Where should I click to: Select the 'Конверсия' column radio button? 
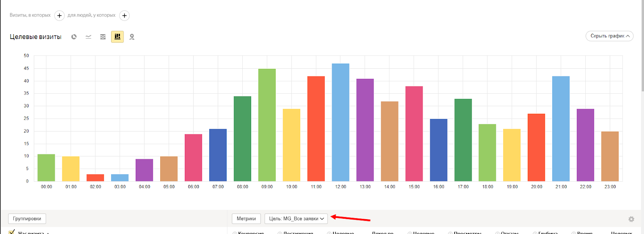(235, 233)
